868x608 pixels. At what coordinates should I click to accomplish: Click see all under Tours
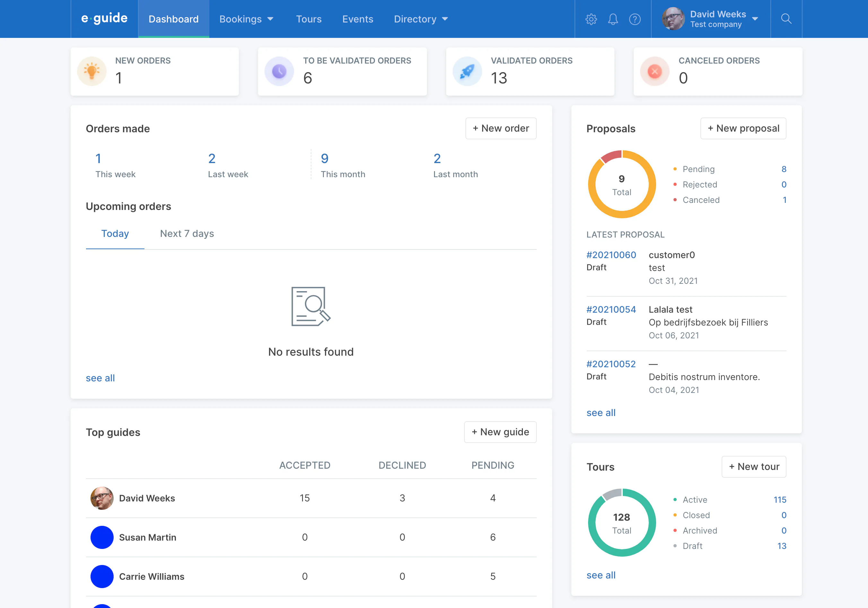pos(601,575)
